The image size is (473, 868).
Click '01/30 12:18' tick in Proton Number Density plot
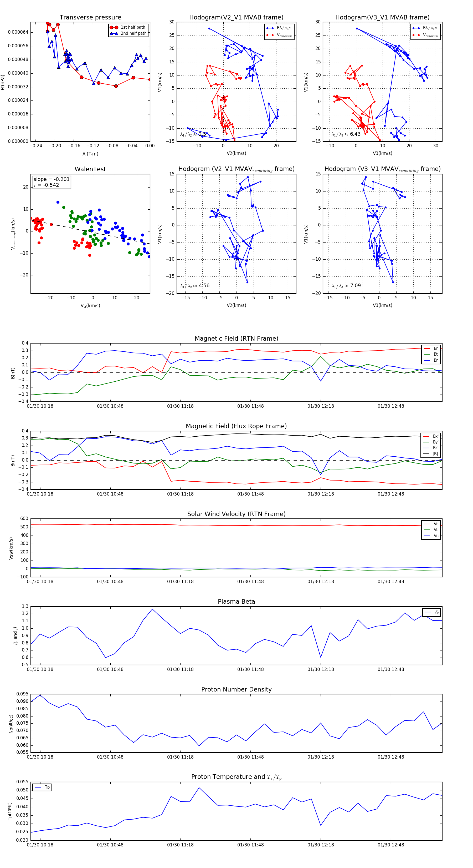click(x=321, y=757)
